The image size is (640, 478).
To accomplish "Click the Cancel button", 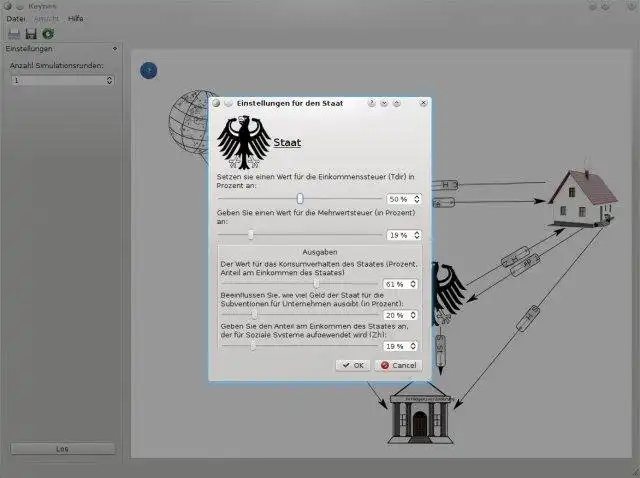I will 398,365.
